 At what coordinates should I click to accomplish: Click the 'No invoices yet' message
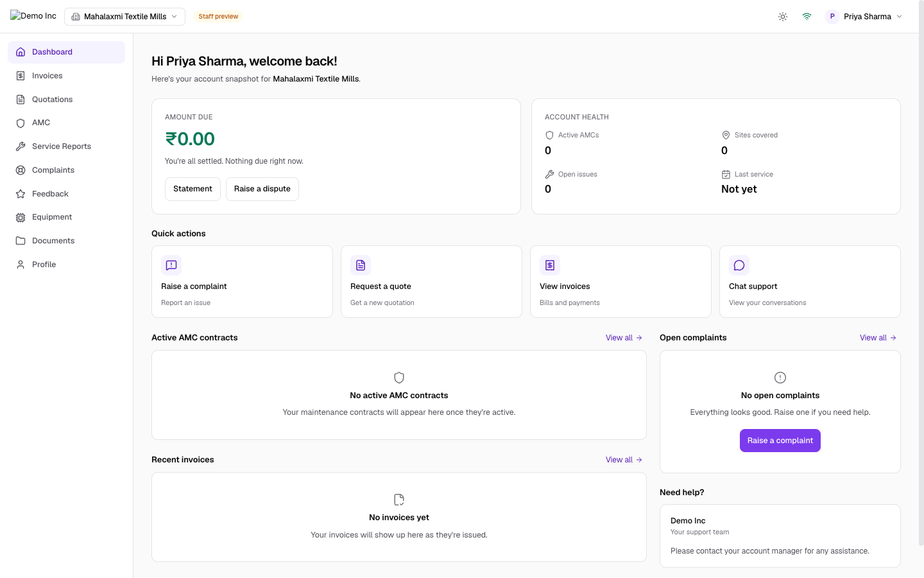point(399,518)
